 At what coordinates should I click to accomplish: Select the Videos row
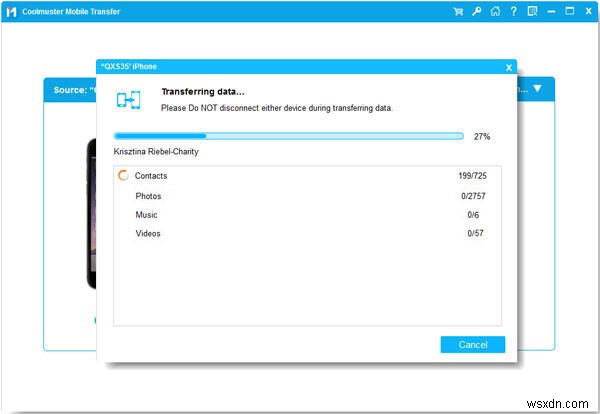tap(307, 233)
